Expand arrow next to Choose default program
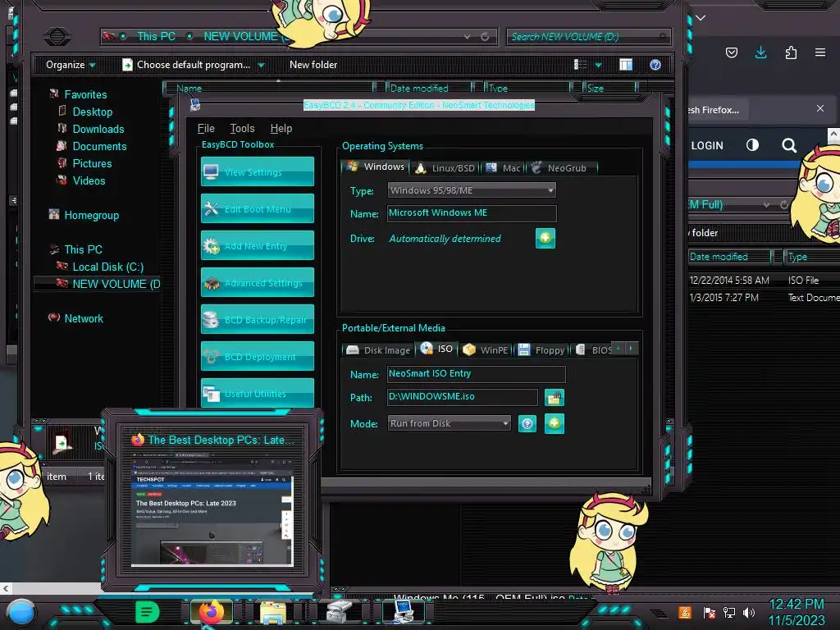The height and width of the screenshot is (630, 840). tap(262, 66)
